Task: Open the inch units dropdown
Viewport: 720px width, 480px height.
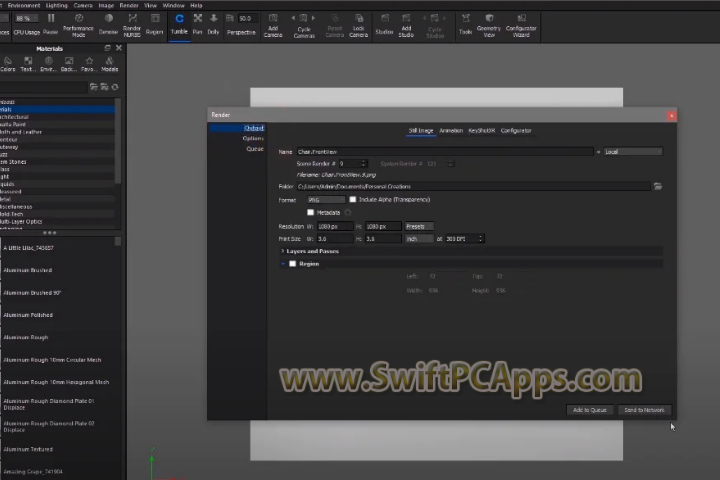Action: (419, 239)
